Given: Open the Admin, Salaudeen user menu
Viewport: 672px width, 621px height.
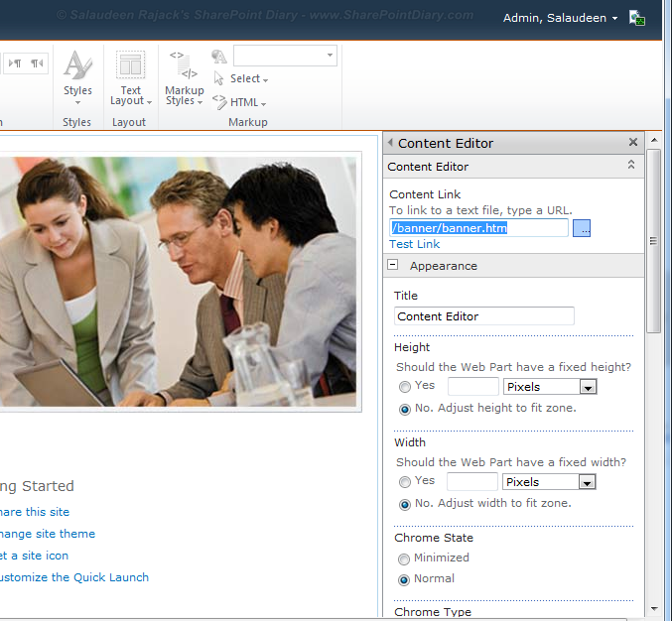Looking at the screenshot, I should click(x=560, y=18).
